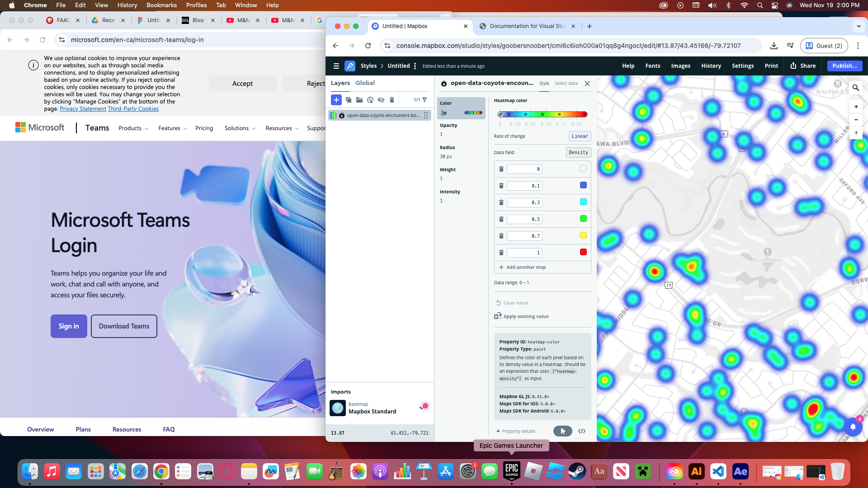Switch to the Select data tab
This screenshot has width=868, height=488.
click(566, 83)
